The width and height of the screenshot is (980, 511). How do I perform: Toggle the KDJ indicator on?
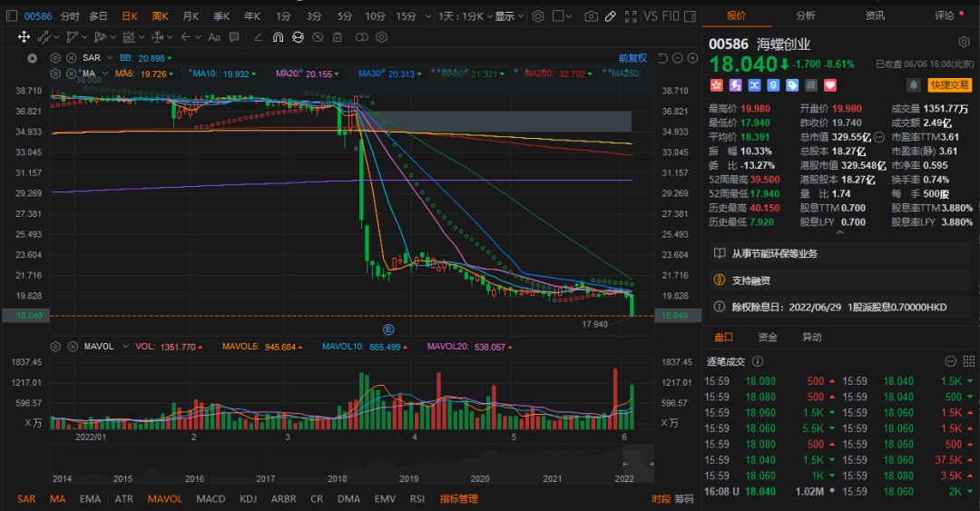pos(248,498)
